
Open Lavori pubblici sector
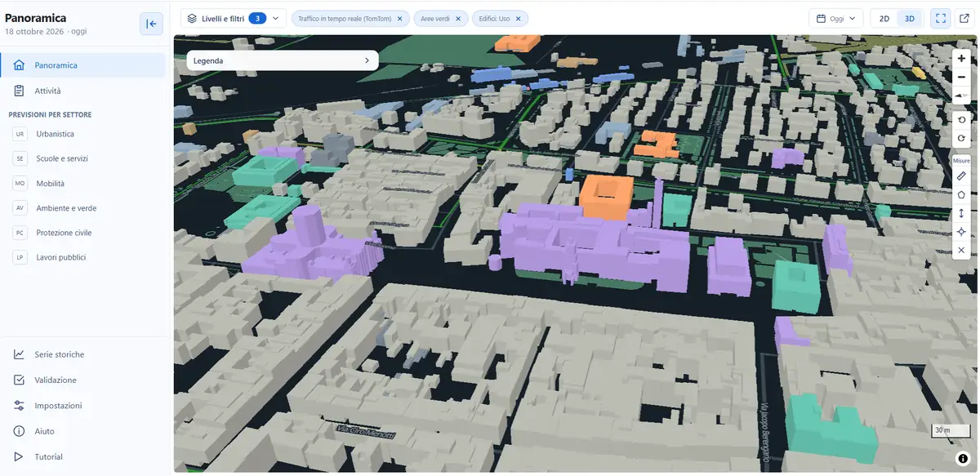point(82,257)
